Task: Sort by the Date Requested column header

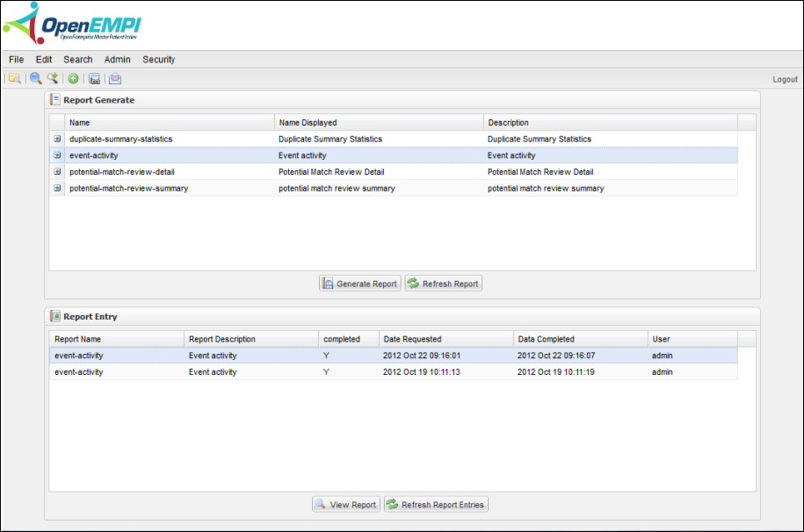Action: pyautogui.click(x=446, y=339)
